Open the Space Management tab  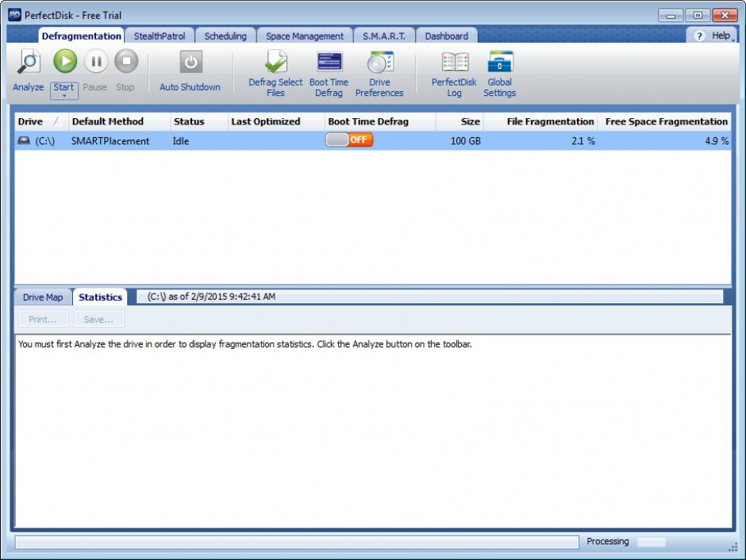pyautogui.click(x=305, y=36)
